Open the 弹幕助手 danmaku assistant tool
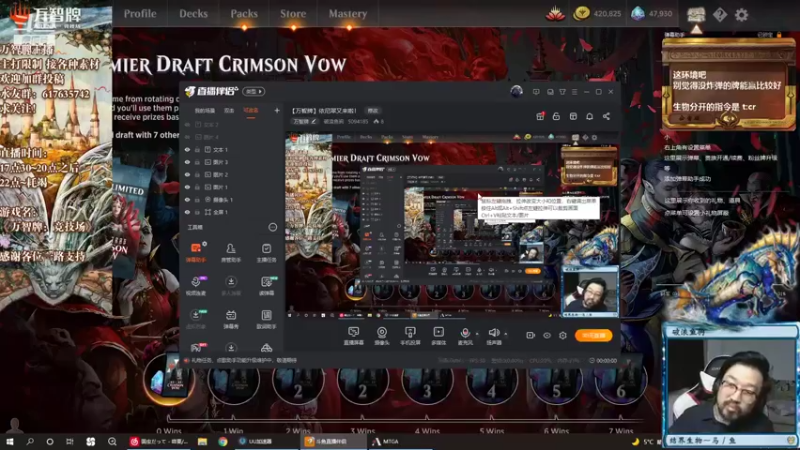800x450 pixels. click(x=196, y=253)
